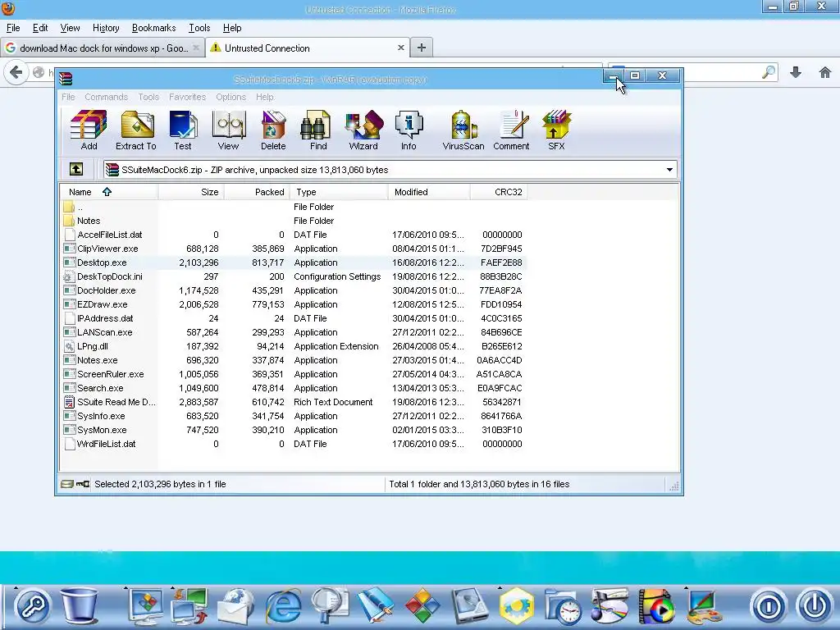Select LANScan.exe file
This screenshot has height=630, width=840.
tap(294, 332)
